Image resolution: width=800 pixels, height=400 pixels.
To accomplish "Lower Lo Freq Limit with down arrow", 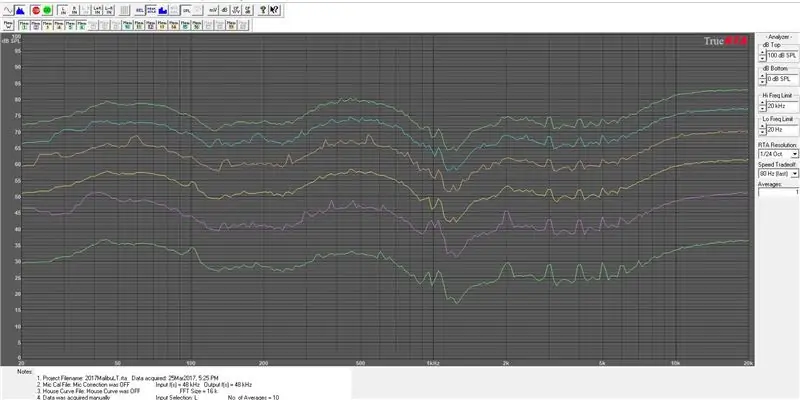I will point(762,132).
